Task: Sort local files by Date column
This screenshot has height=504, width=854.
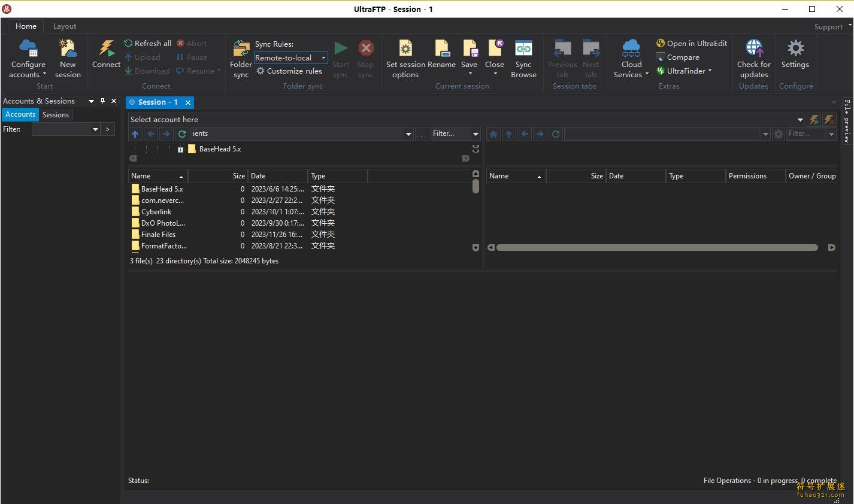Action: point(278,176)
